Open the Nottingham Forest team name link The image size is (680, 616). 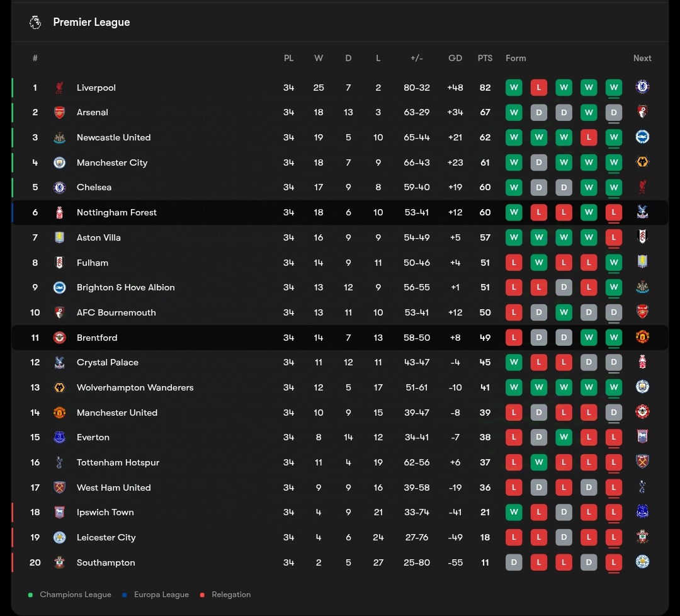(116, 212)
